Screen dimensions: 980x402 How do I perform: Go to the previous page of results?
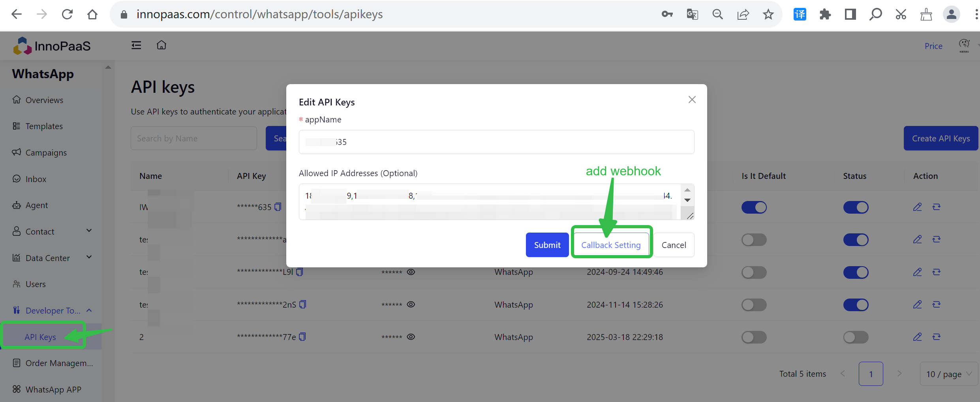(843, 374)
